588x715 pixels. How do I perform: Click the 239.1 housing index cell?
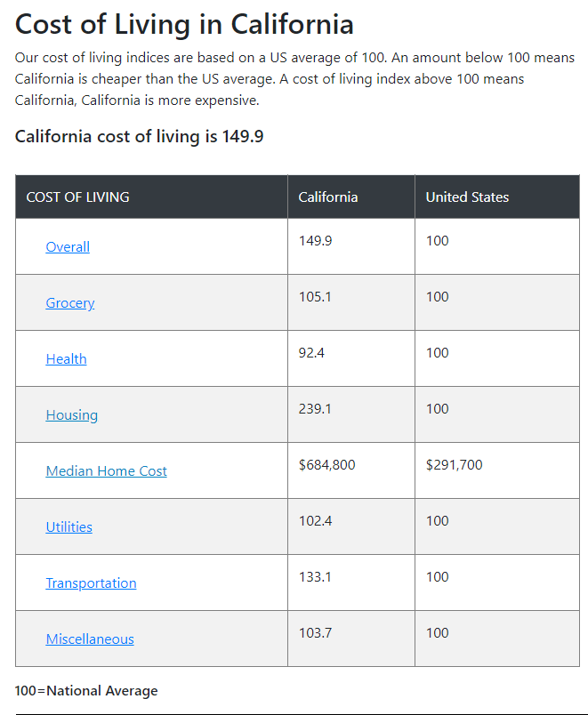315,409
